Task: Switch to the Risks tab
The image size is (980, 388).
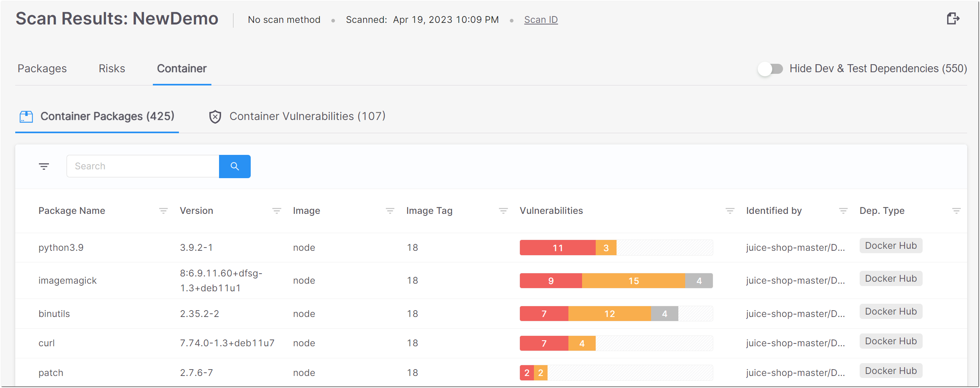Action: click(x=112, y=69)
